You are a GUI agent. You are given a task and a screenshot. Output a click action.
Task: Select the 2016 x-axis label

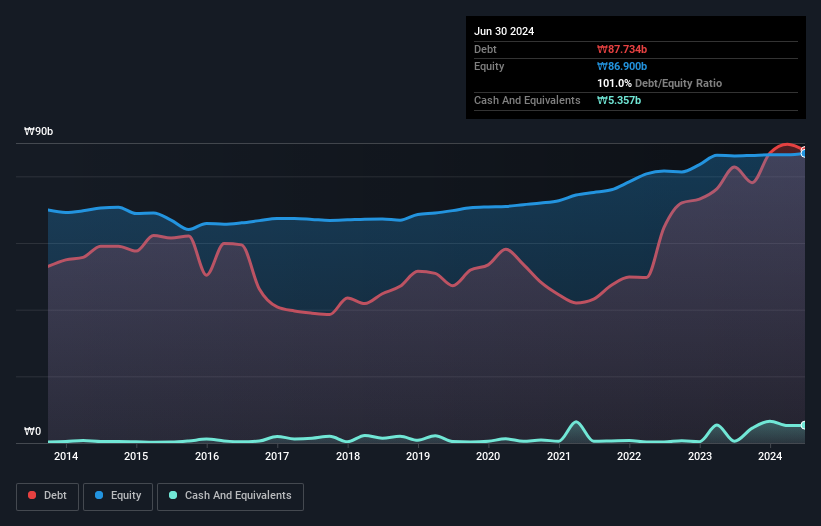207,456
